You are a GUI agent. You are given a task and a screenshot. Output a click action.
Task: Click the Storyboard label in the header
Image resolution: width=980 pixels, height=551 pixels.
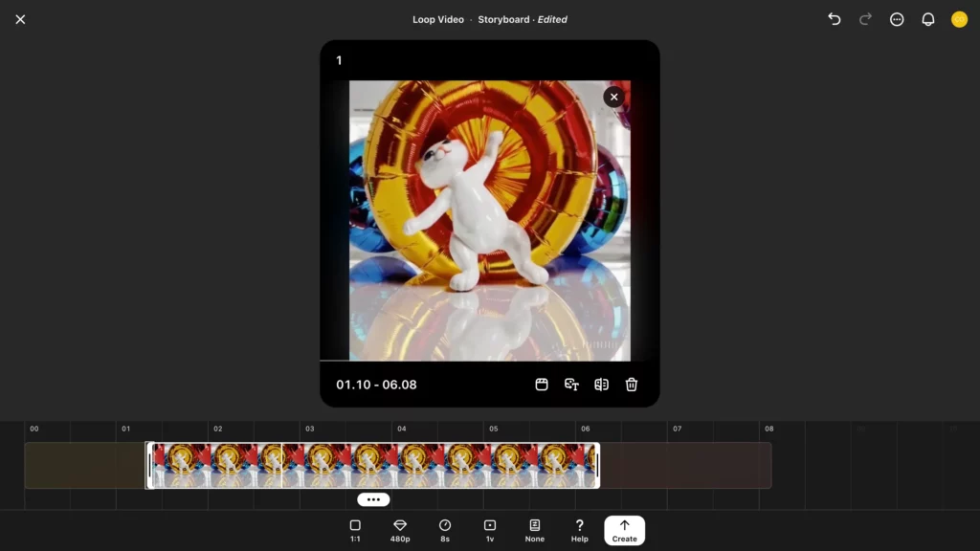pos(503,19)
